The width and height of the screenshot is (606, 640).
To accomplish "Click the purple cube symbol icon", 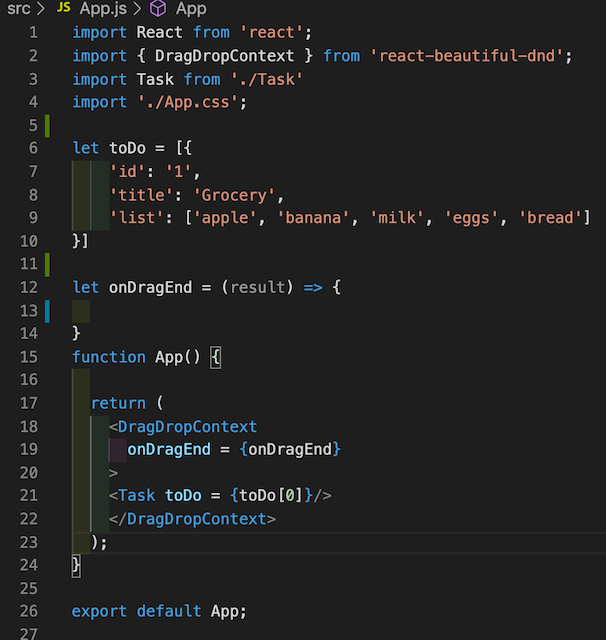I will pyautogui.click(x=158, y=8).
